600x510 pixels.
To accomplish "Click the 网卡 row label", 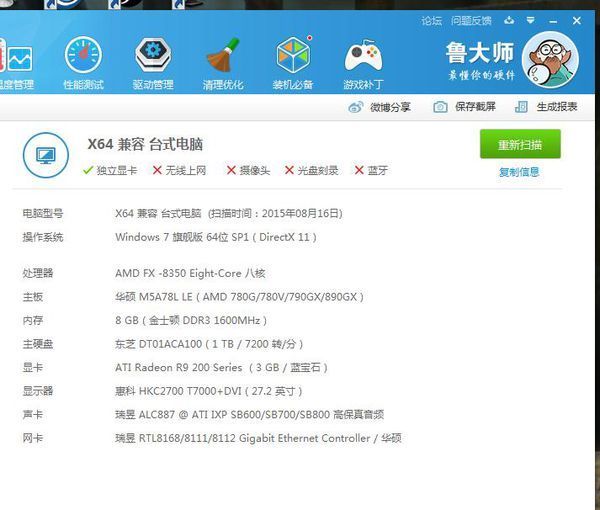I will [33, 438].
